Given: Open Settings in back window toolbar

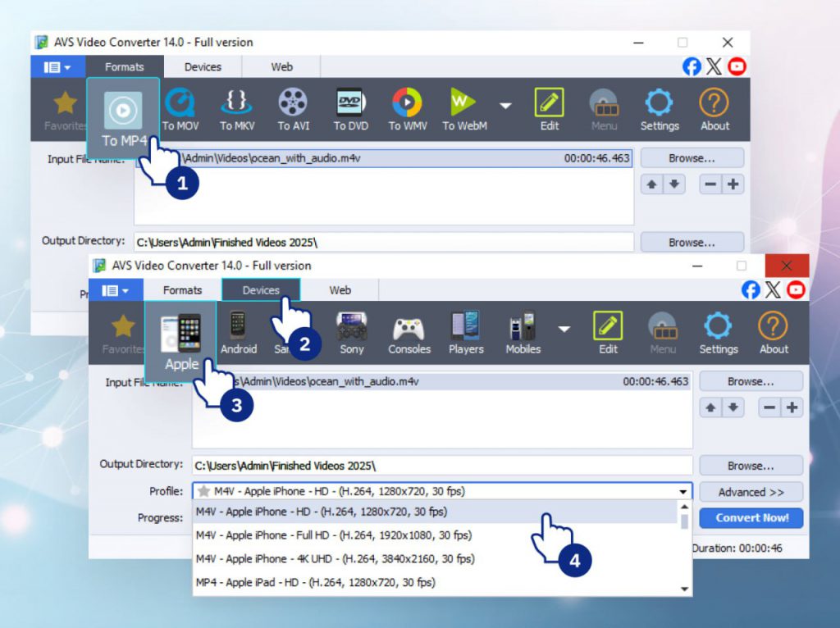Looking at the screenshot, I should [660, 110].
